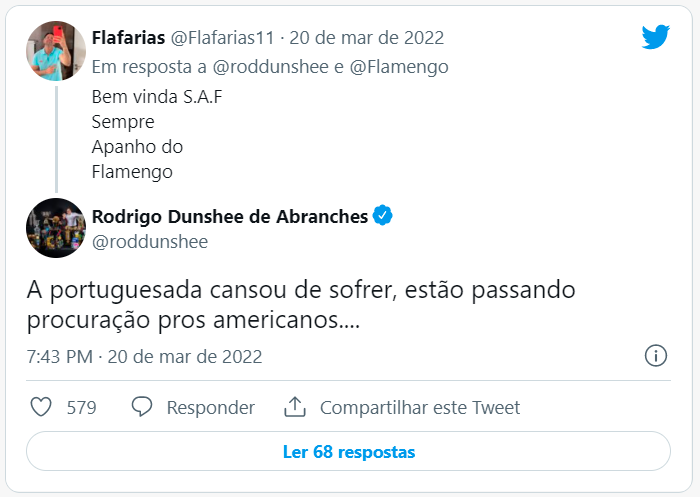
Task: Click Compartilhar este Tweet
Action: tap(420, 407)
